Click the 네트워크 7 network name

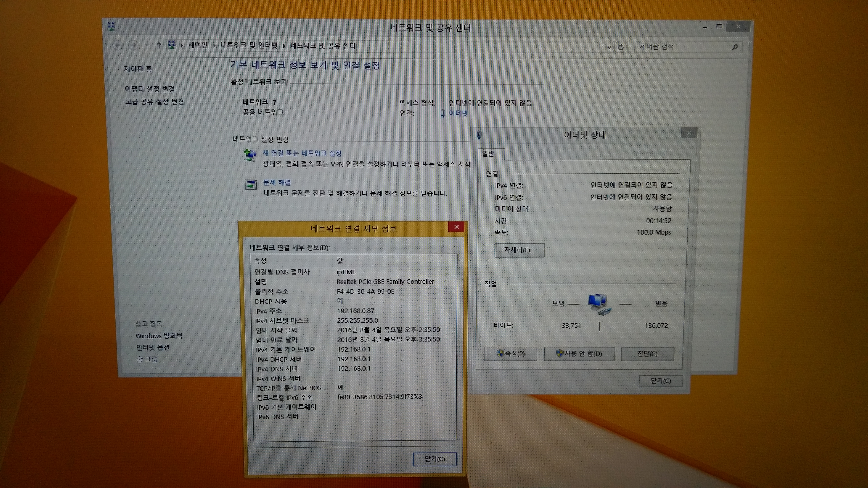(259, 102)
